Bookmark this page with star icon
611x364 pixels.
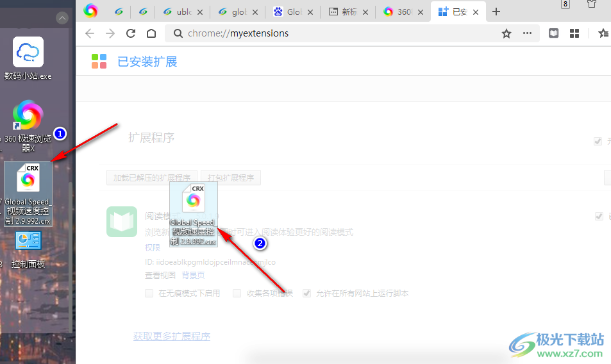(x=506, y=33)
